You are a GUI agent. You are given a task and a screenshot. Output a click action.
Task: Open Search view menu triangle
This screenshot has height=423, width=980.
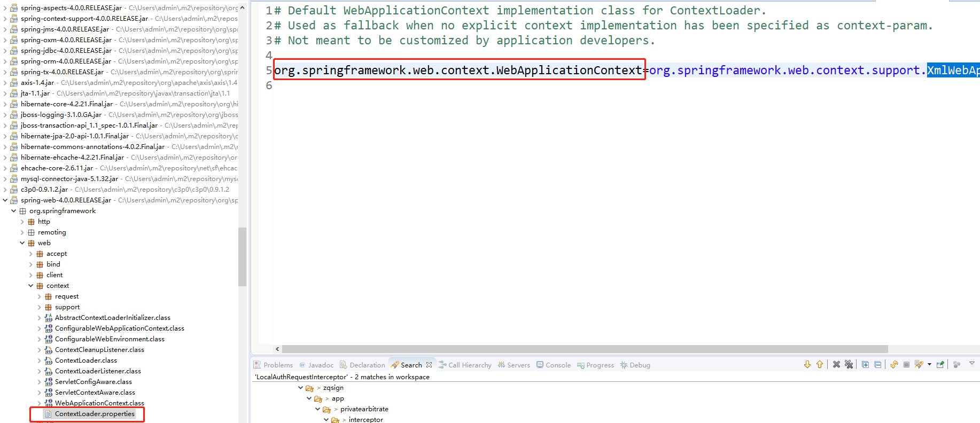pyautogui.click(x=972, y=363)
